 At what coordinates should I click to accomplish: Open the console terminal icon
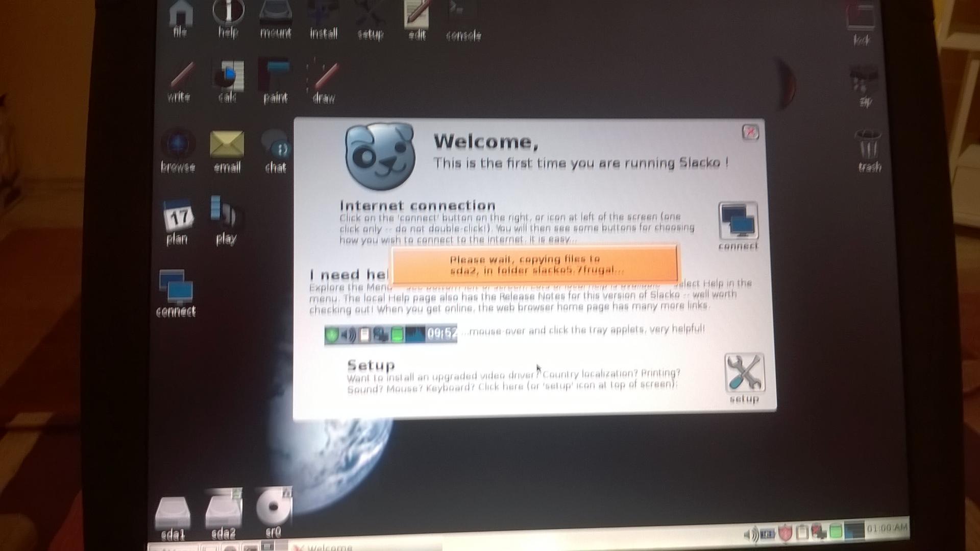(463, 21)
